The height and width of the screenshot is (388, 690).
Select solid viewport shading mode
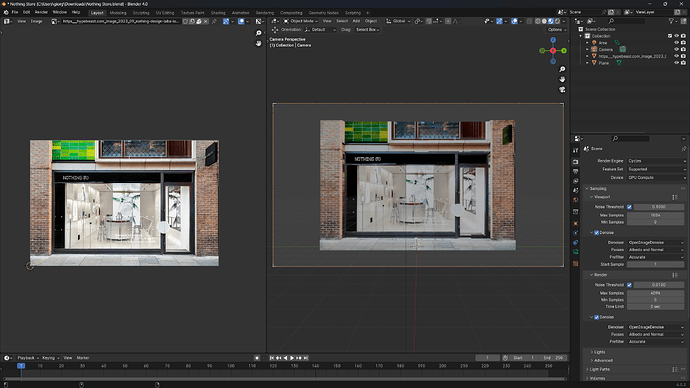(x=544, y=21)
